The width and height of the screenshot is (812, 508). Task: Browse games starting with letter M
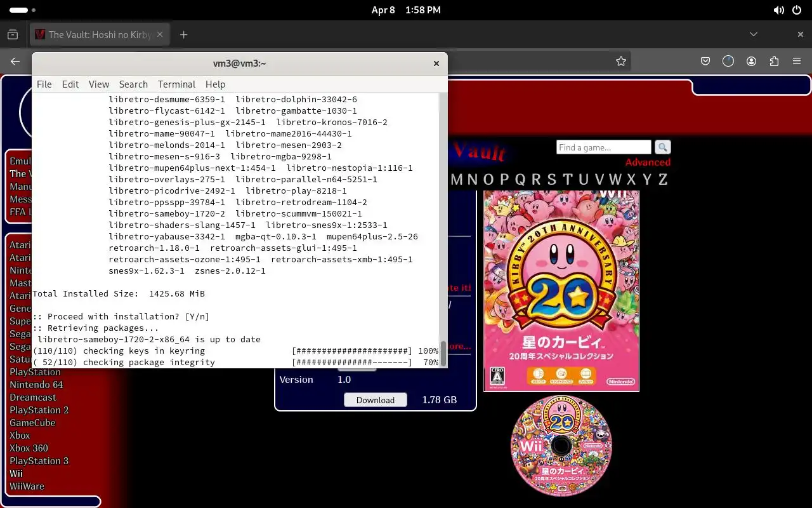457,179
